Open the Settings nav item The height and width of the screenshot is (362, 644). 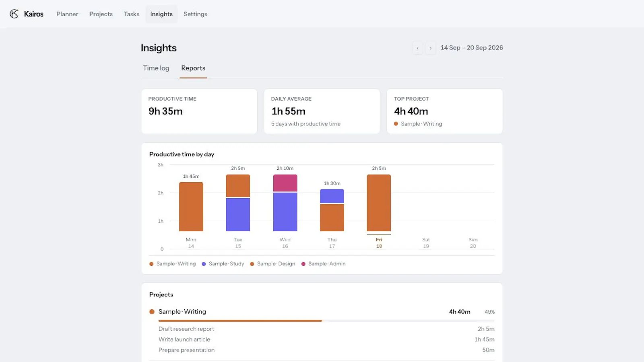coord(196,14)
